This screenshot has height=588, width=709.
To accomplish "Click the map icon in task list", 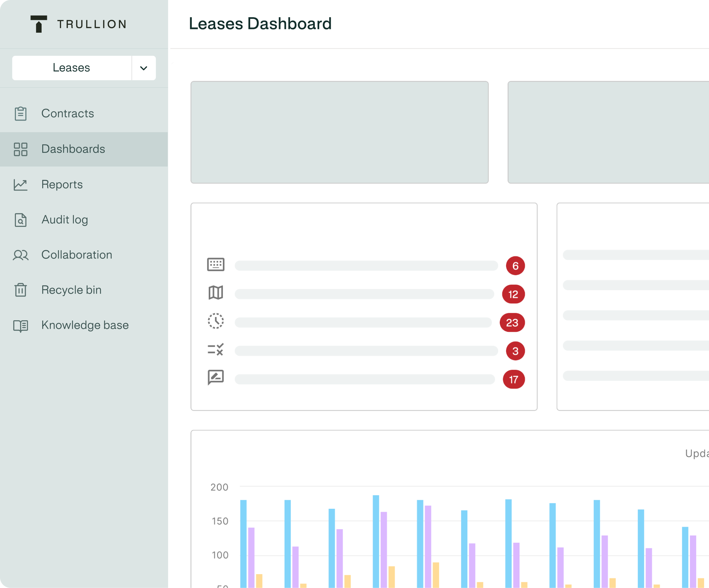I will [216, 293].
